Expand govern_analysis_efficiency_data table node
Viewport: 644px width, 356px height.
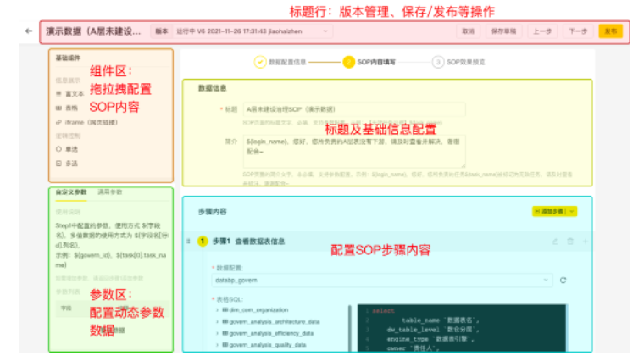click(x=217, y=333)
